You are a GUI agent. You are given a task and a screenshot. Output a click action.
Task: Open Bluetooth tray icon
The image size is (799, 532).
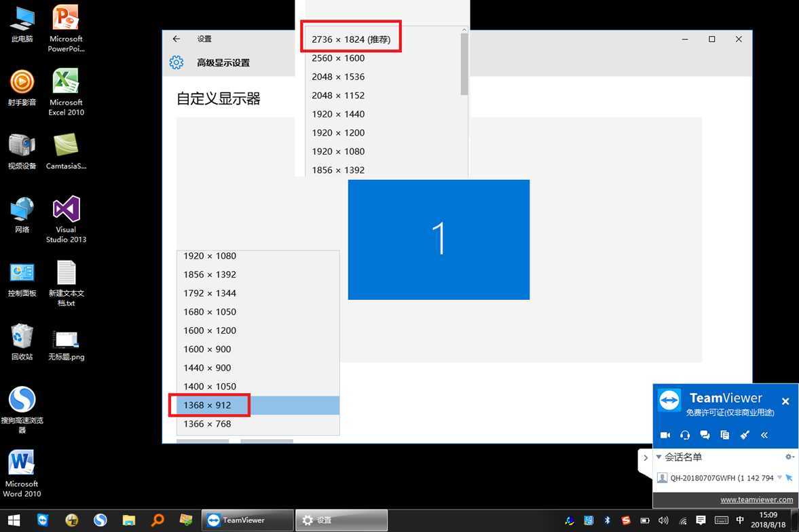(x=607, y=520)
